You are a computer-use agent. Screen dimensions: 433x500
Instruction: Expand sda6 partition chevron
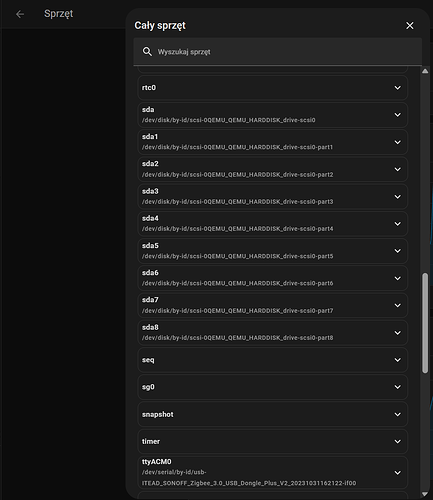(x=398, y=278)
